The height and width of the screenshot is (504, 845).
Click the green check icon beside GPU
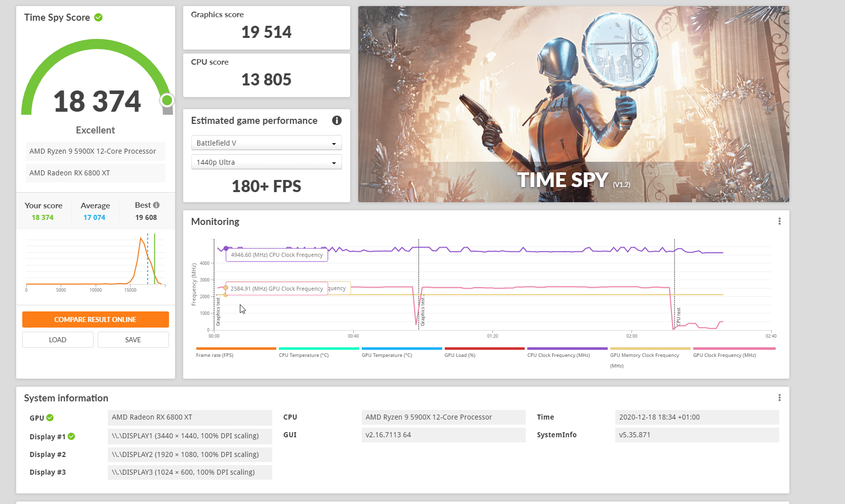click(x=50, y=418)
